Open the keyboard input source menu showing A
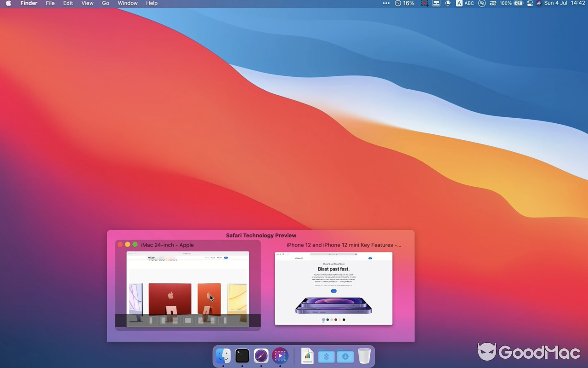Screen dimensions: 588x368 (458, 3)
